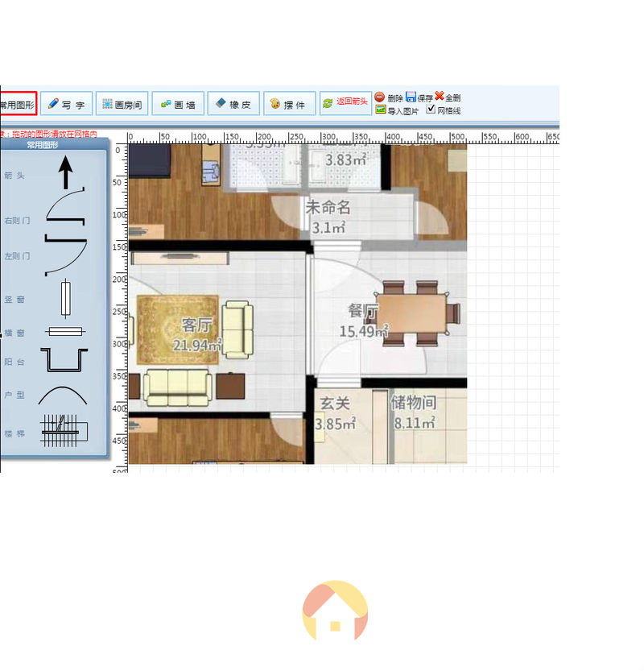Pick the balcony shape (阳台)
The image size is (644, 671).
click(64, 359)
